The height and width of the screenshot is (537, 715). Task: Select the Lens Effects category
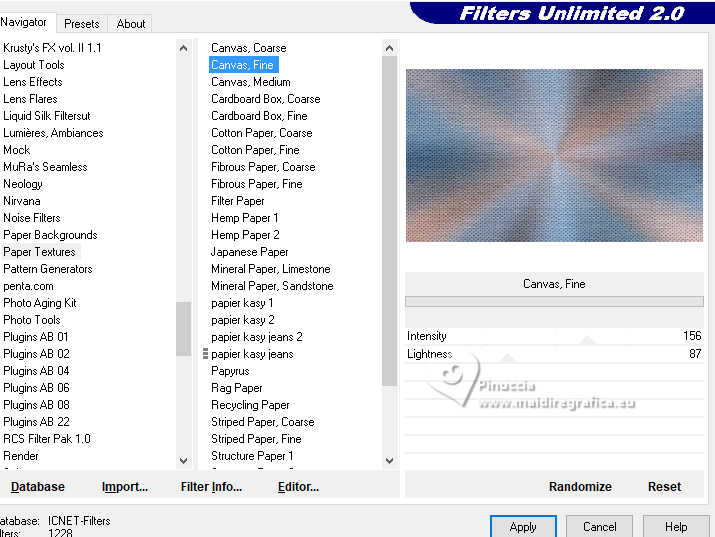[x=33, y=82]
